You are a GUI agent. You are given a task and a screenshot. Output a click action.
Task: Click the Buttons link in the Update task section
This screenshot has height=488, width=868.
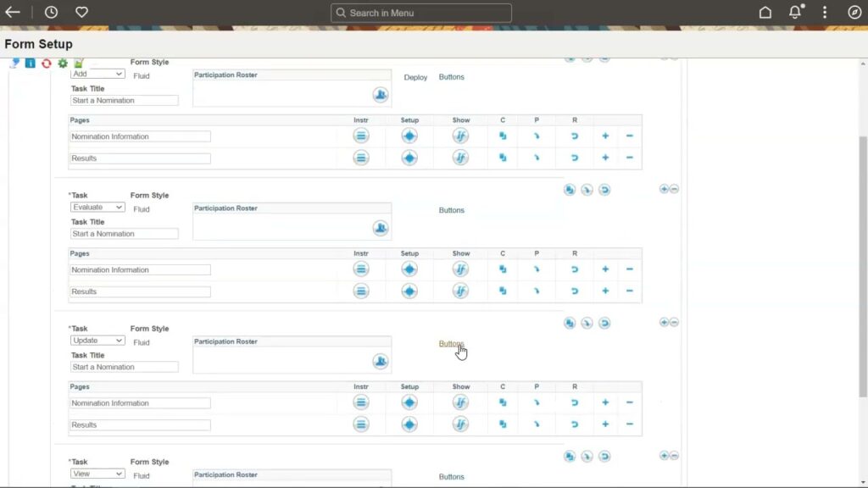[x=450, y=343]
